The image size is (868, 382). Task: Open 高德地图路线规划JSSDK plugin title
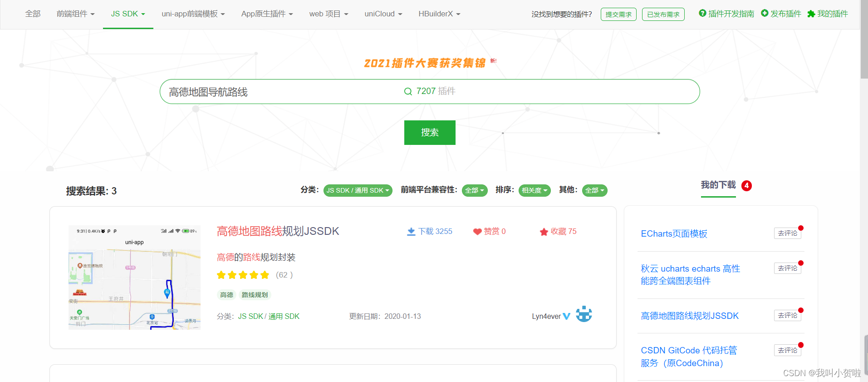click(x=278, y=231)
